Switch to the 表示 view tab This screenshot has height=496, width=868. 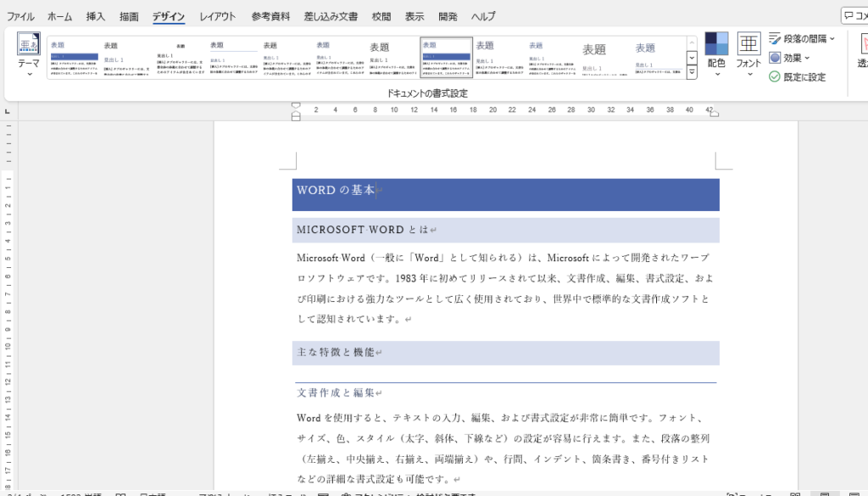click(414, 17)
